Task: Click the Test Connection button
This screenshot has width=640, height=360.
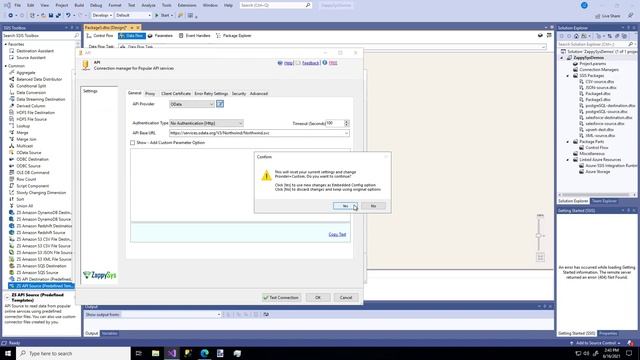Action: 281,298
